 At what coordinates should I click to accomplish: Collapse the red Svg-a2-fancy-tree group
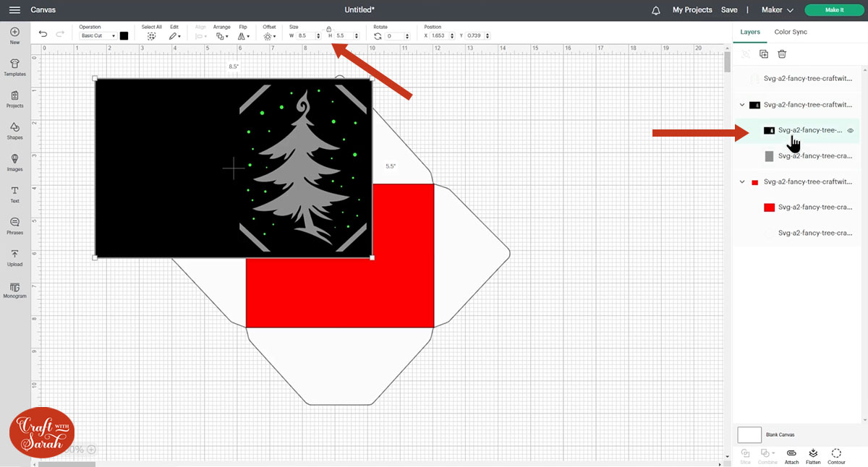(742, 182)
